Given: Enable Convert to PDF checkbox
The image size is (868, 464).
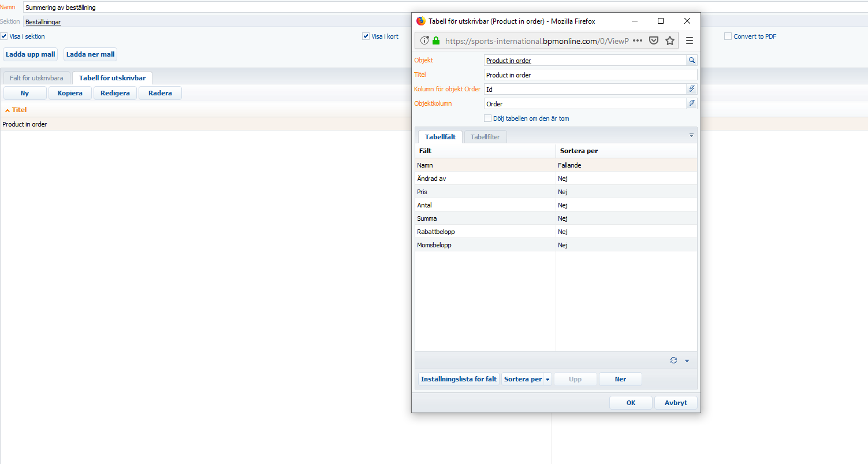Looking at the screenshot, I should (x=728, y=36).
